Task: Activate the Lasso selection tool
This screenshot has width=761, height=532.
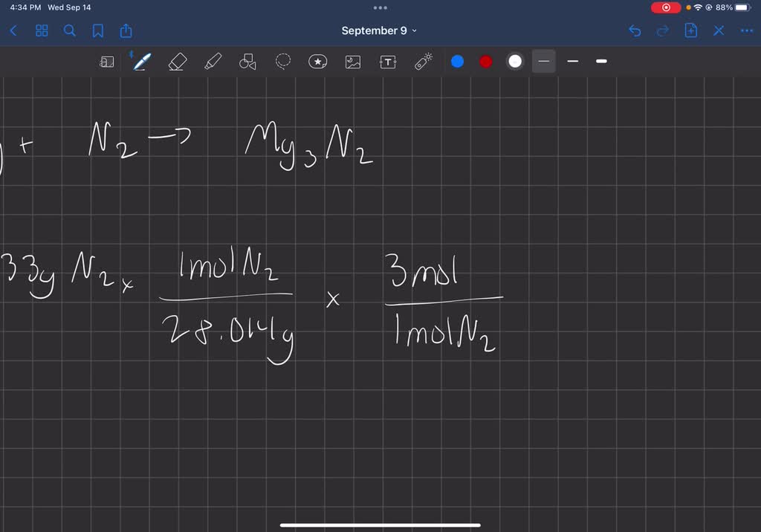Action: tap(282, 62)
